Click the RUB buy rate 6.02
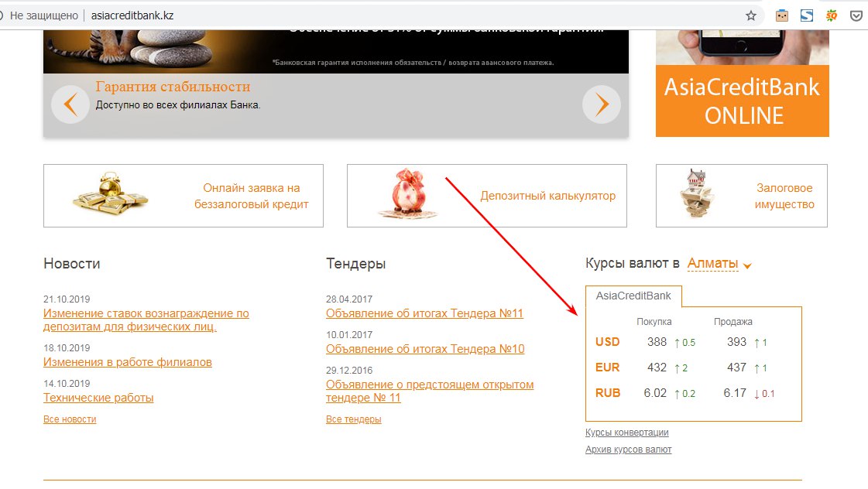This screenshot has height=489, width=868. (x=655, y=393)
